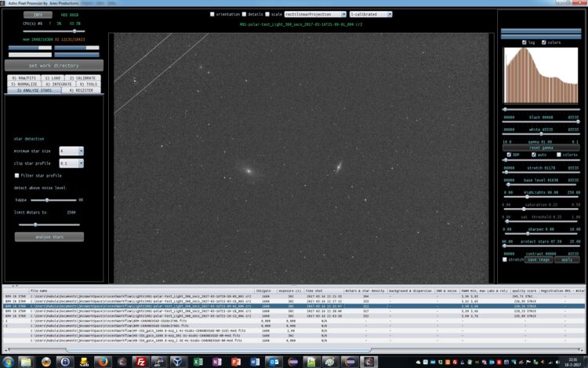588x368 pixels.
Task: Toggle the scale checkbox
Action: [267, 14]
